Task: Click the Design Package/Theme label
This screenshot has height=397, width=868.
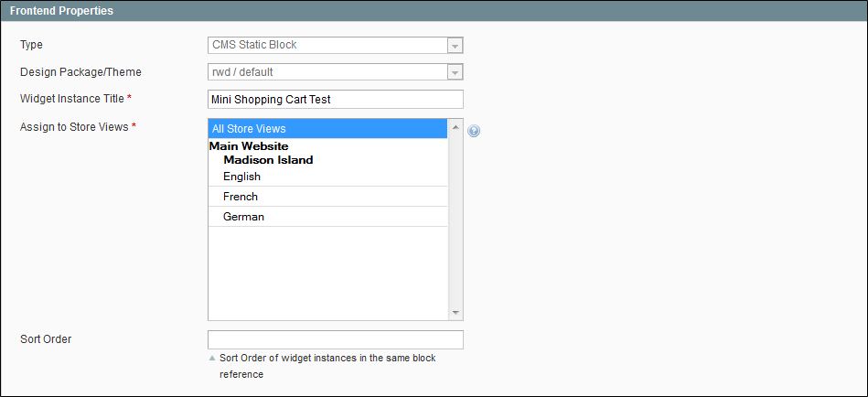Action: pos(80,72)
